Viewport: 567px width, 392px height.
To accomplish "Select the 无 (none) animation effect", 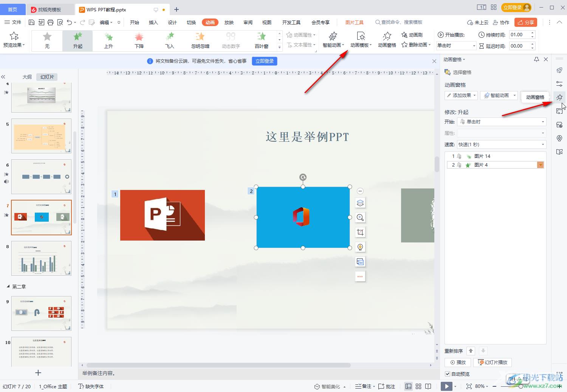I will pyautogui.click(x=47, y=40).
